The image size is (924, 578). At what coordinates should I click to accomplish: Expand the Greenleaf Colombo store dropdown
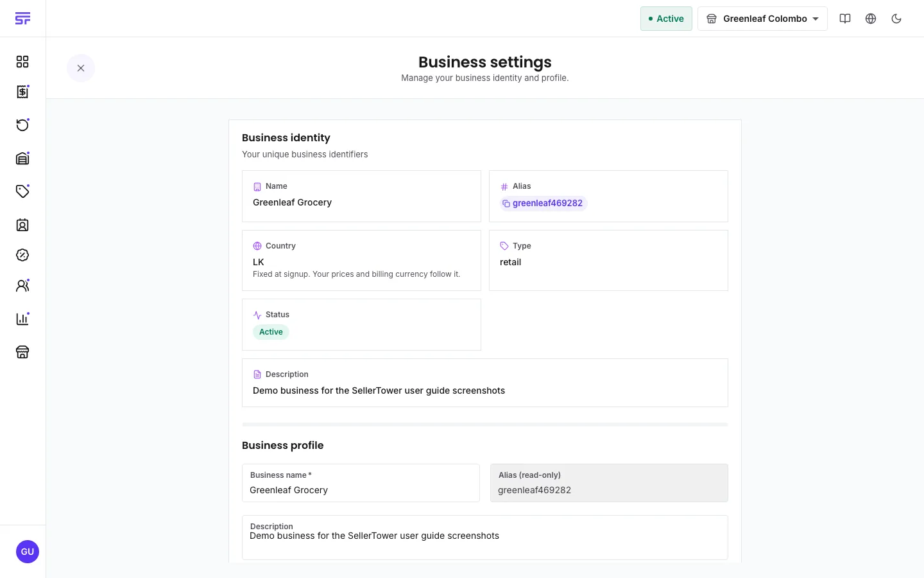[762, 19]
